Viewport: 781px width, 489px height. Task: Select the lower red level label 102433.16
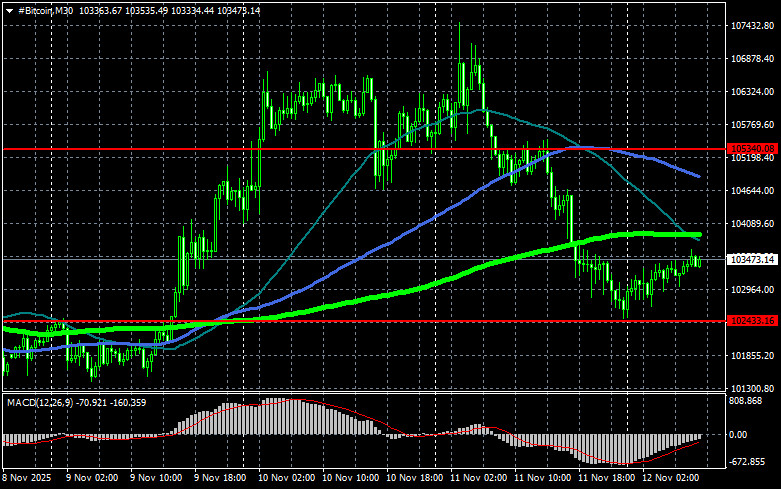[x=752, y=321]
